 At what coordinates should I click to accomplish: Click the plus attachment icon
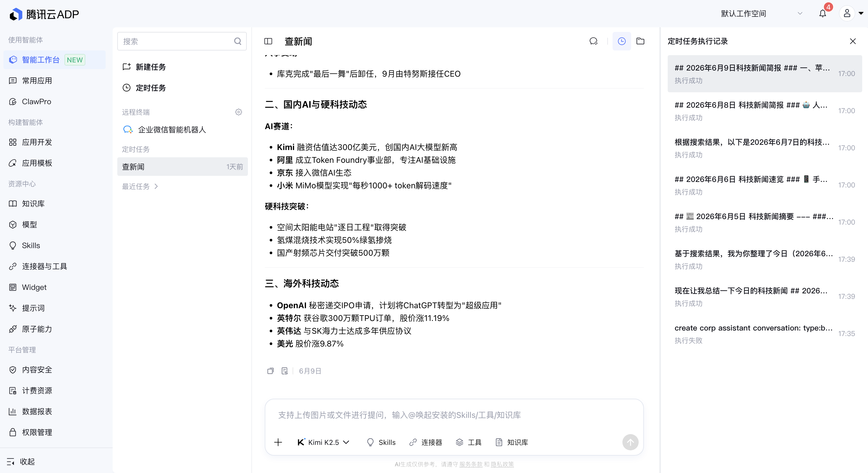pyautogui.click(x=278, y=442)
